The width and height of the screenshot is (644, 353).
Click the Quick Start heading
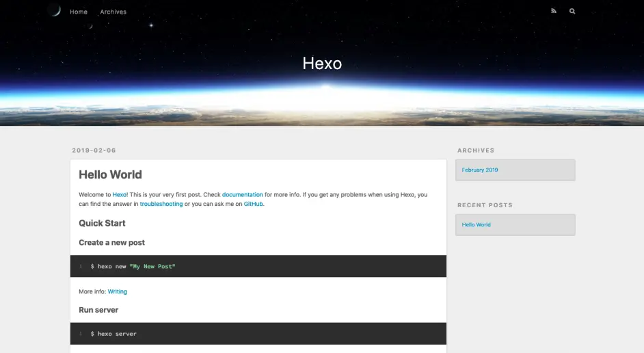click(x=102, y=223)
